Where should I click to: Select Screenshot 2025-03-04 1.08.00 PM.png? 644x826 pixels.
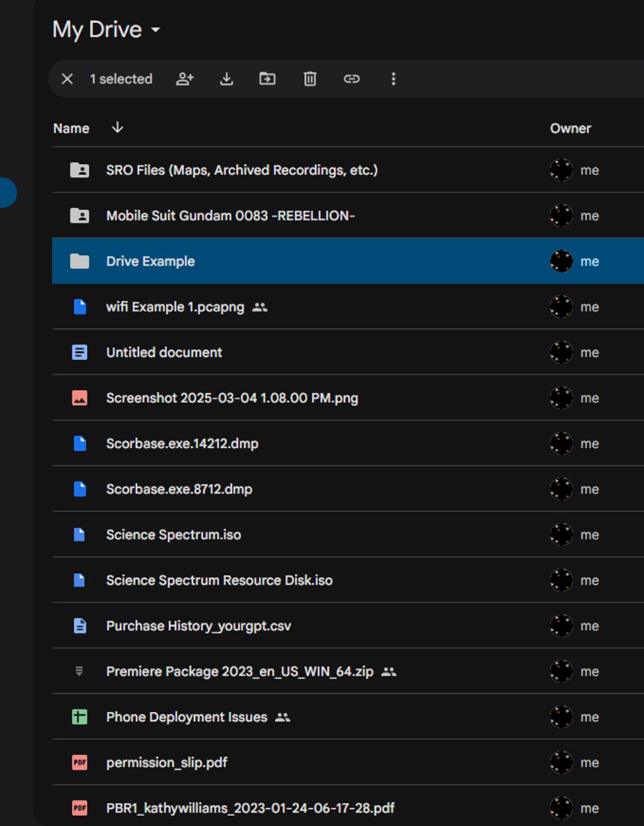coord(232,398)
